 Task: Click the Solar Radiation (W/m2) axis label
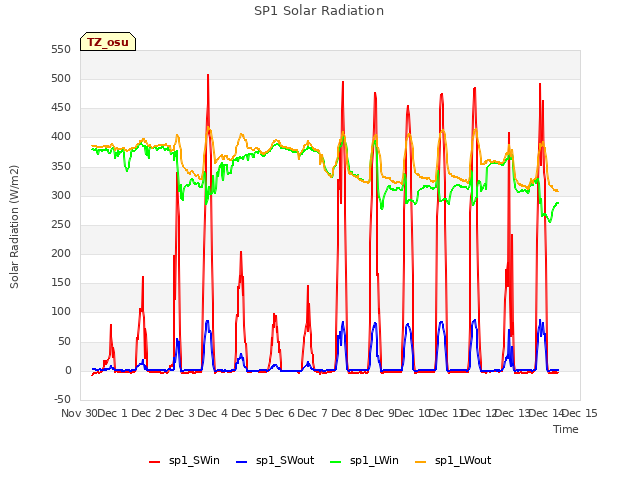pyautogui.click(x=14, y=227)
